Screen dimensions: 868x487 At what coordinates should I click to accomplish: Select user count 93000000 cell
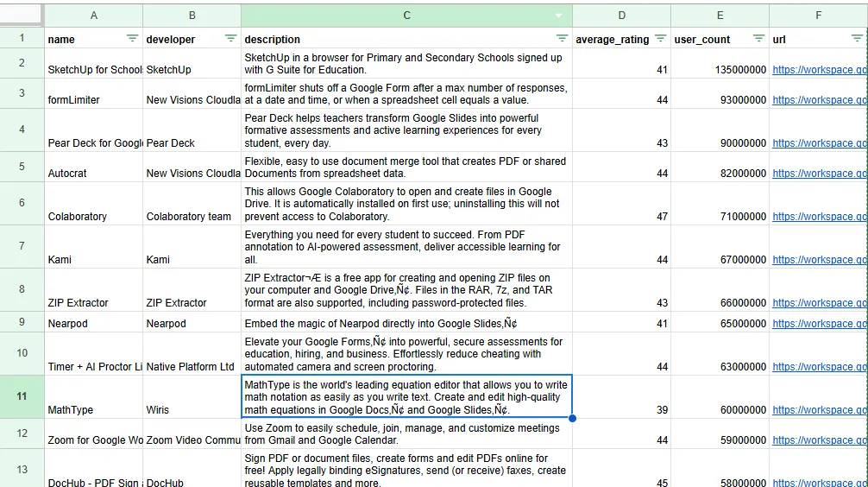pyautogui.click(x=720, y=93)
